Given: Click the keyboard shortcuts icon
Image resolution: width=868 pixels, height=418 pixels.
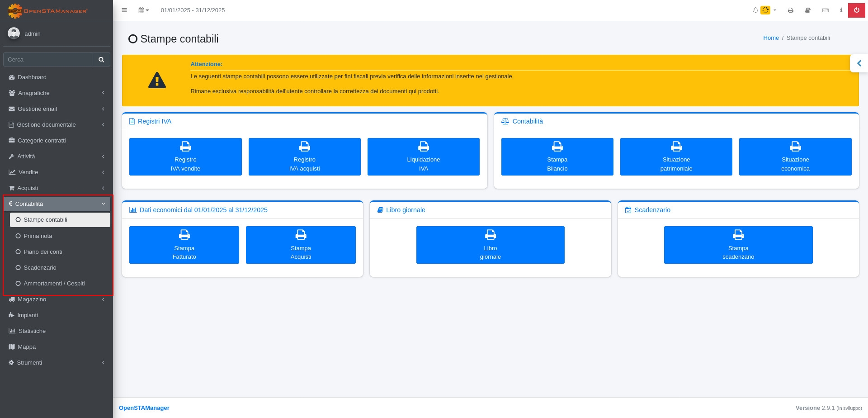Looking at the screenshot, I should coord(825,10).
